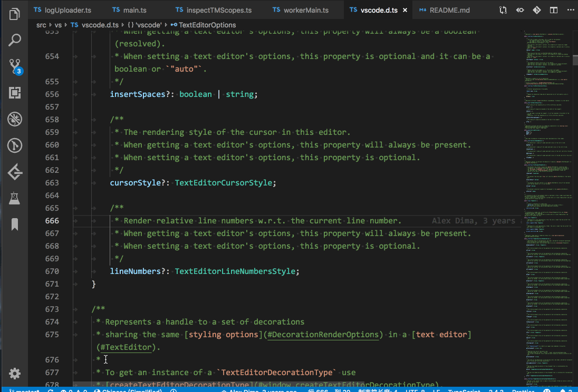This screenshot has width=578, height=392.
Task: Select line number 656 in gutter
Action: pos(52,94)
